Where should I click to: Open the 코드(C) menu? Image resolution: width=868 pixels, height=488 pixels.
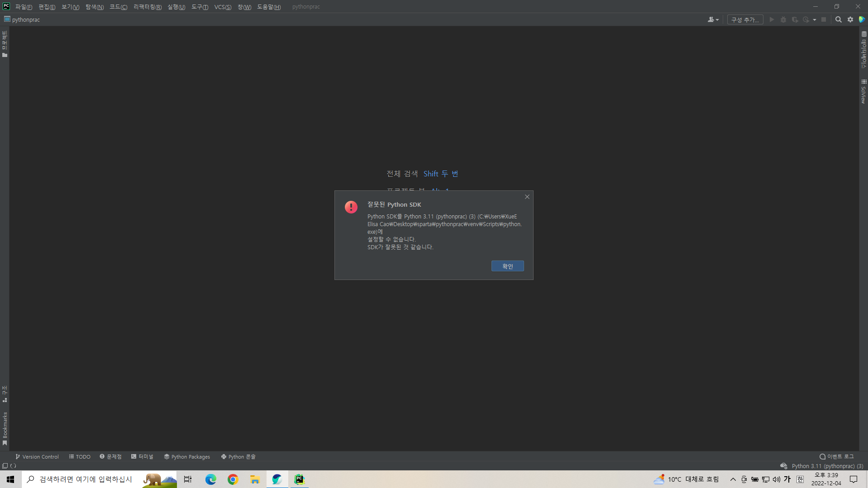tap(118, 7)
